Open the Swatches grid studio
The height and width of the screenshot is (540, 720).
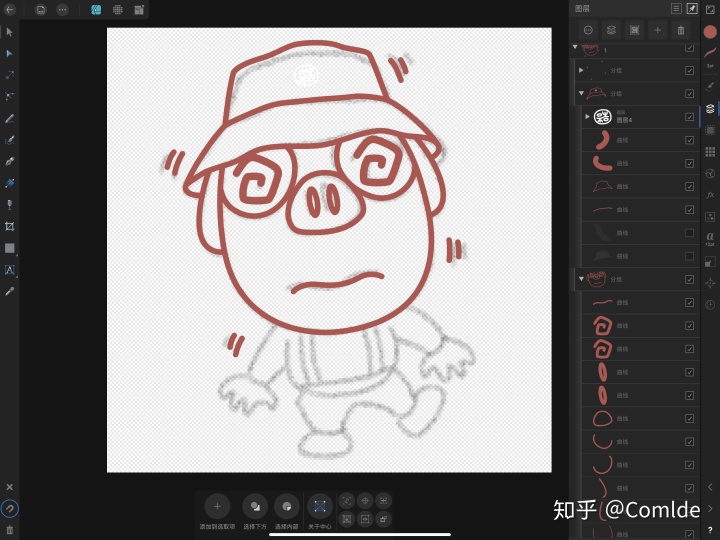[x=710, y=152]
